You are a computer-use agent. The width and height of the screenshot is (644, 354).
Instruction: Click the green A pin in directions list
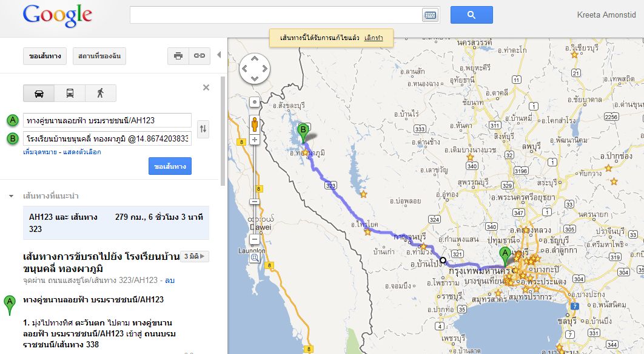tap(10, 305)
